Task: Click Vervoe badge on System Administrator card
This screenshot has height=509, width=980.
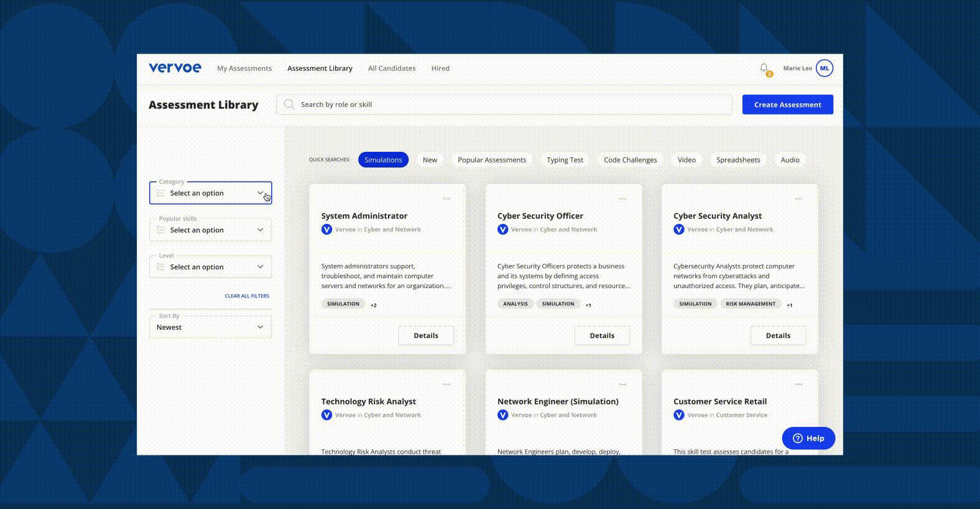Action: (x=326, y=230)
